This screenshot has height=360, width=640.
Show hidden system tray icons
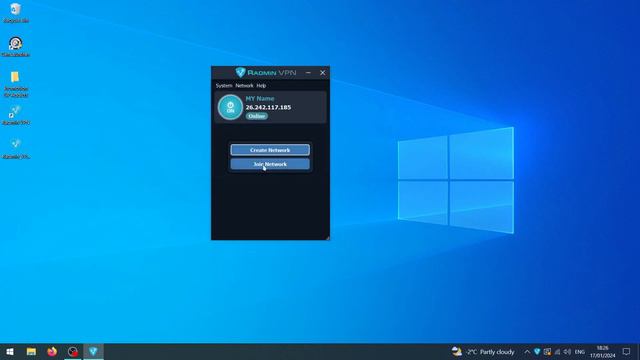(x=527, y=352)
